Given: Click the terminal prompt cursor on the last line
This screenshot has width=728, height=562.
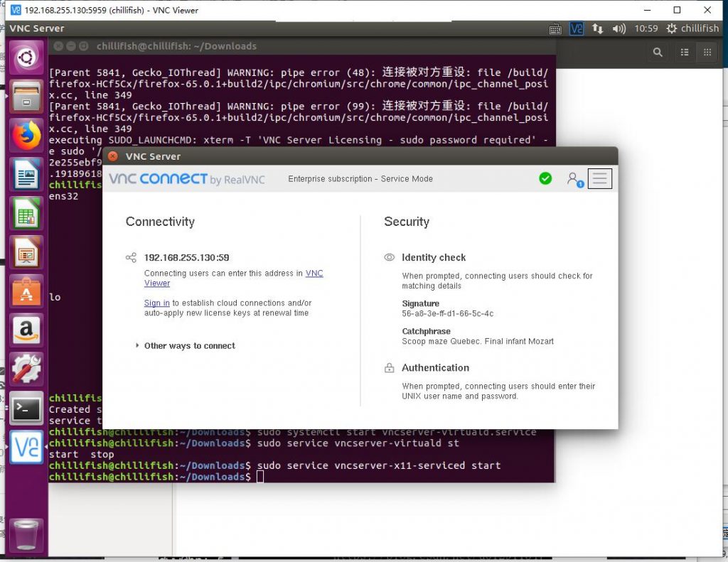Looking at the screenshot, I should pyautogui.click(x=260, y=477).
